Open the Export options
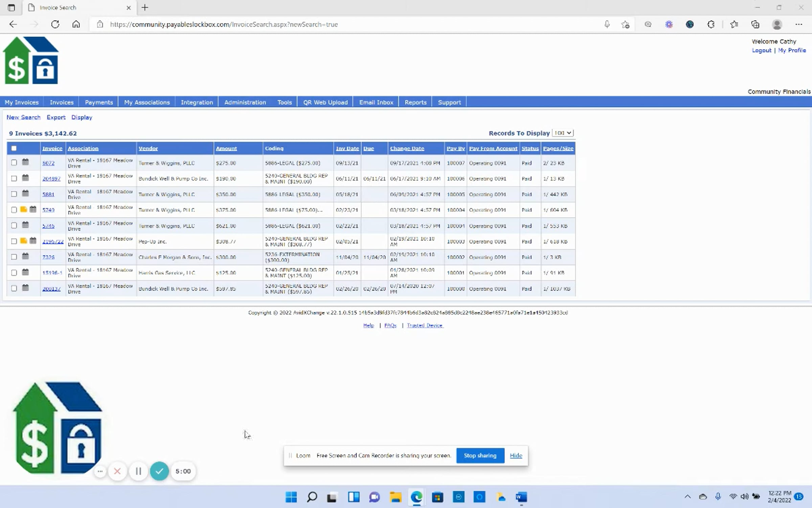 click(x=56, y=117)
